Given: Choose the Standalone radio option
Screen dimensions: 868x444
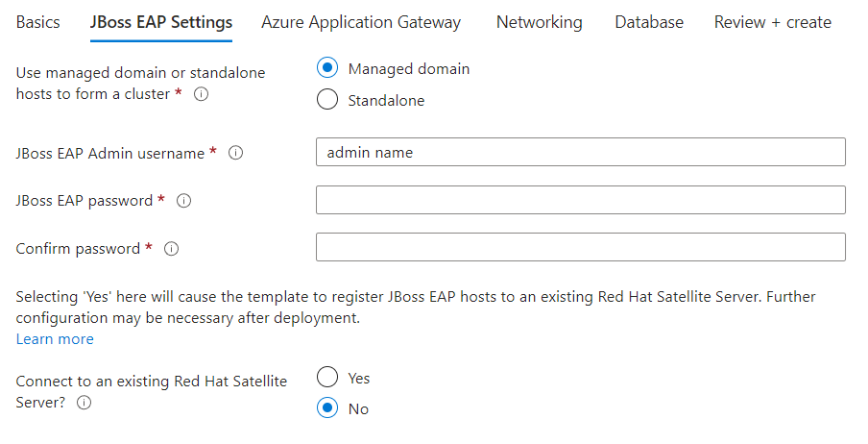Looking at the screenshot, I should 327,99.
